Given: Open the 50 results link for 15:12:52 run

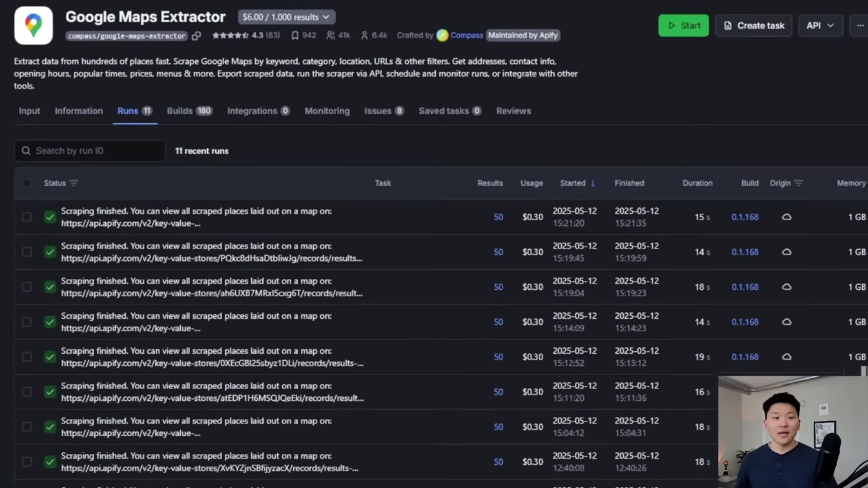Looking at the screenshot, I should pyautogui.click(x=499, y=357).
